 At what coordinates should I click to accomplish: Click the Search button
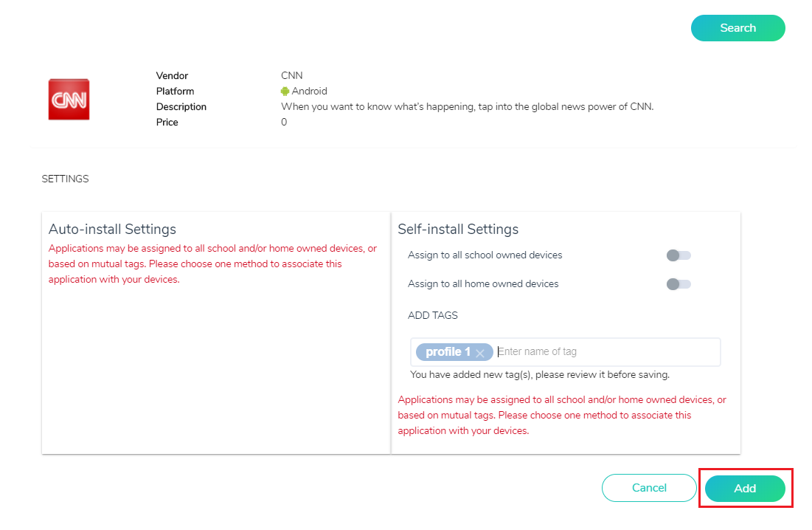click(738, 28)
